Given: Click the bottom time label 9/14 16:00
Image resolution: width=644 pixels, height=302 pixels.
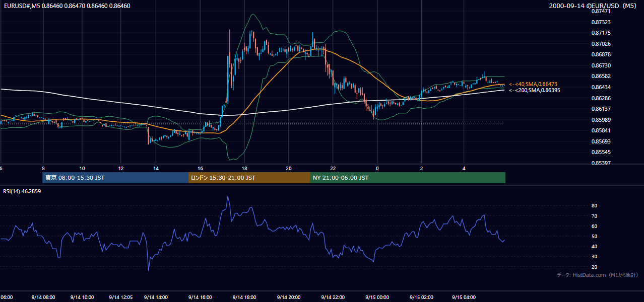Looking at the screenshot, I should (200, 297).
